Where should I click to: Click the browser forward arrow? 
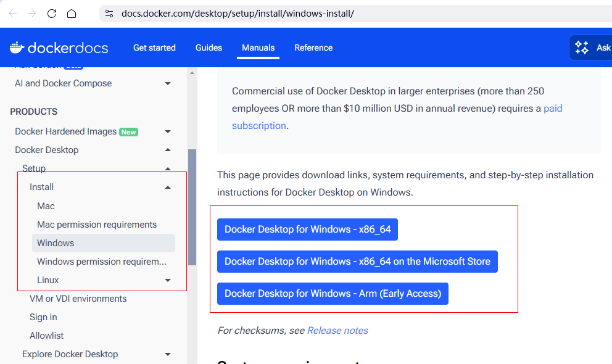click(x=31, y=14)
